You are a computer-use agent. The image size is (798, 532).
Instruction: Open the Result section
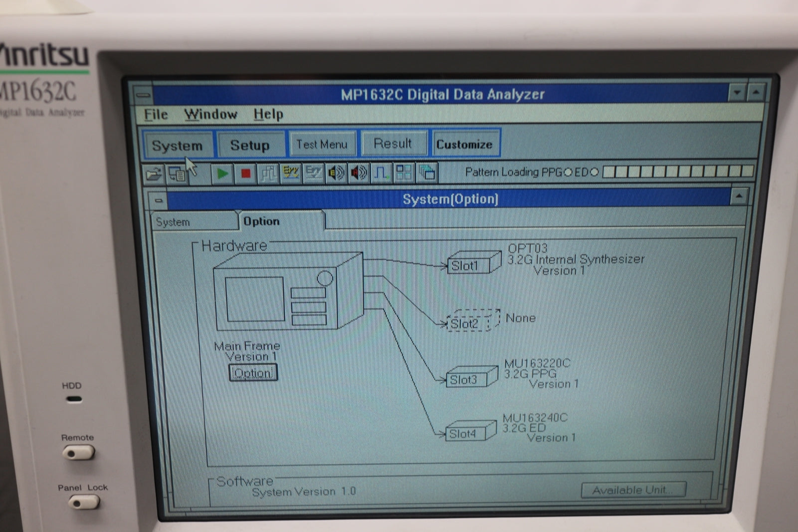click(x=394, y=144)
